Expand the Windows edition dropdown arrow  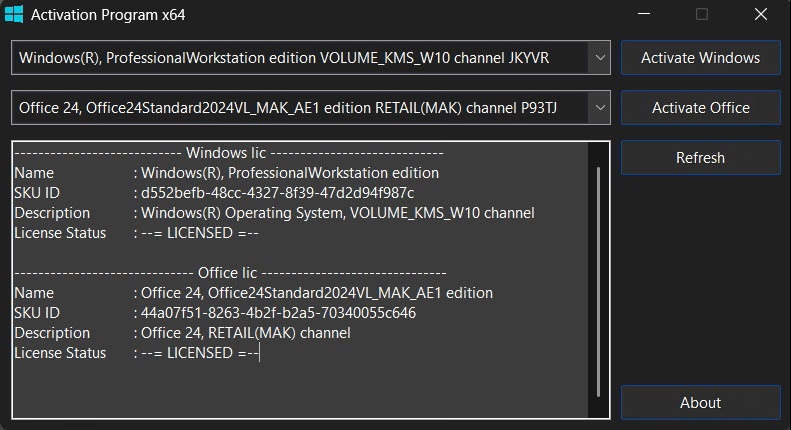pyautogui.click(x=599, y=58)
